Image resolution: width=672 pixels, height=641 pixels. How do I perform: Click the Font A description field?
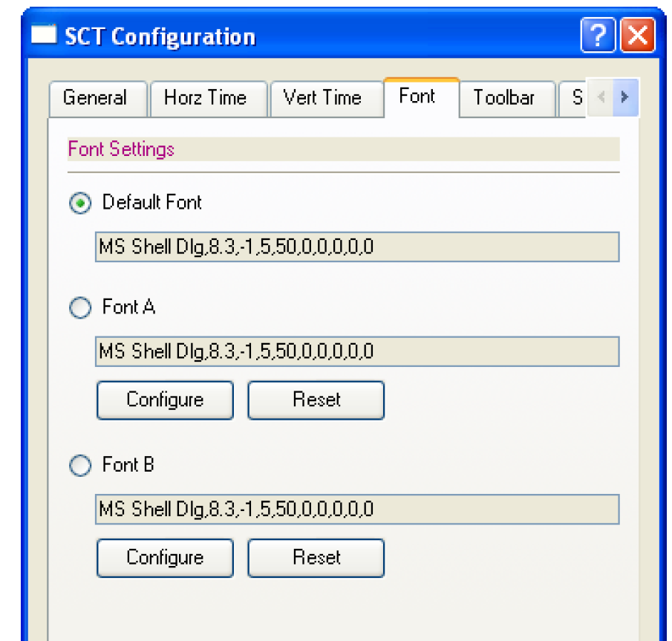point(357,351)
